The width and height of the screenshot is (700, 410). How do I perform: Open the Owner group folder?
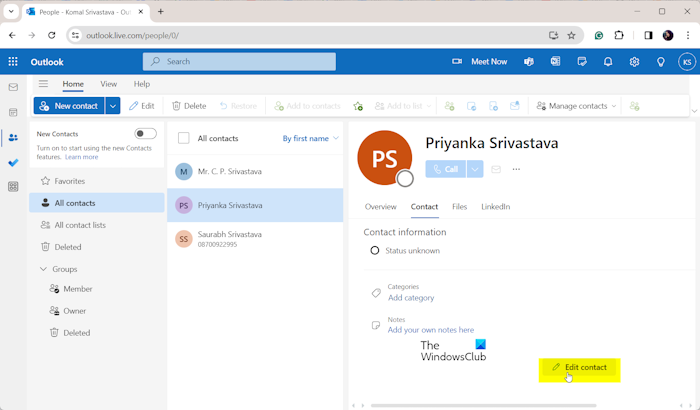point(97,311)
